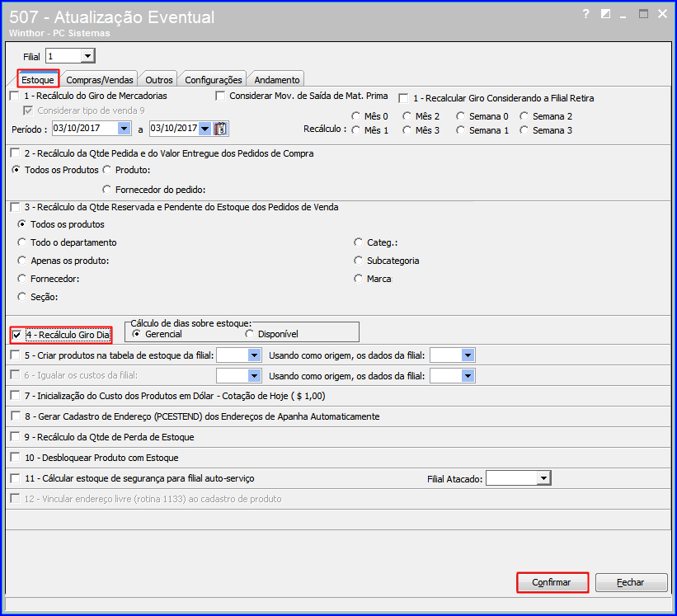The height and width of the screenshot is (616, 677).
Task: Expand filial dropdown for option 5 Criar produtos
Action: click(x=254, y=355)
